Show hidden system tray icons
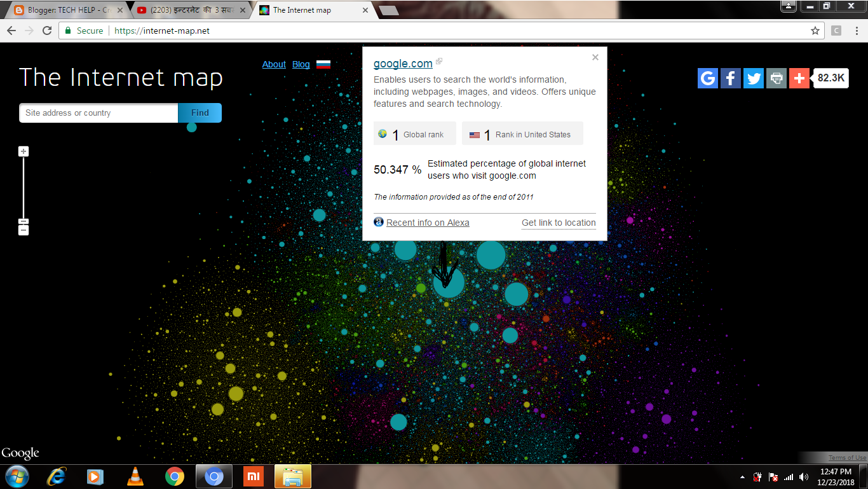The height and width of the screenshot is (489, 868). click(742, 477)
